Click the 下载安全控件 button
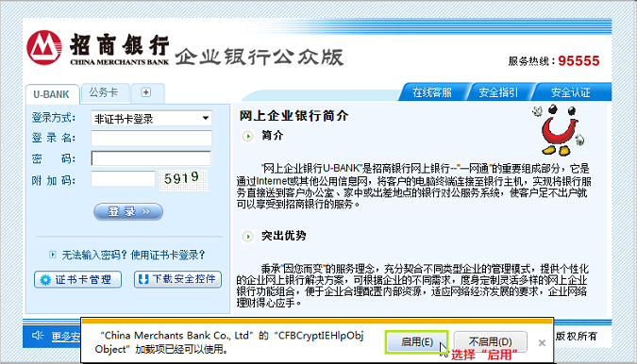Viewport: 637px width, 364px height. (177, 279)
